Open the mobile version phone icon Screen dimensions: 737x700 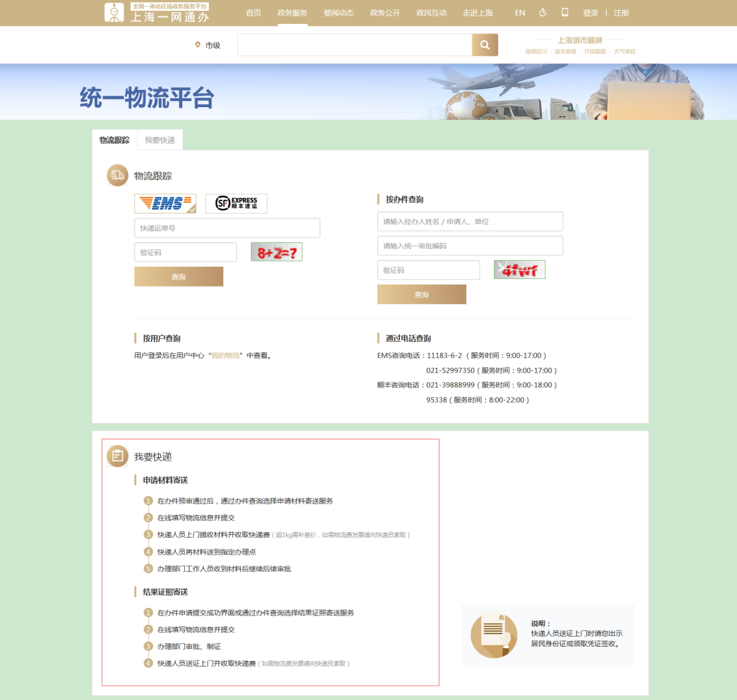(x=564, y=13)
